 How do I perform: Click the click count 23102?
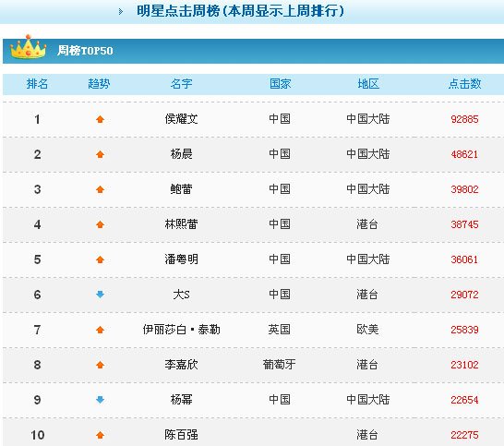[x=464, y=365]
